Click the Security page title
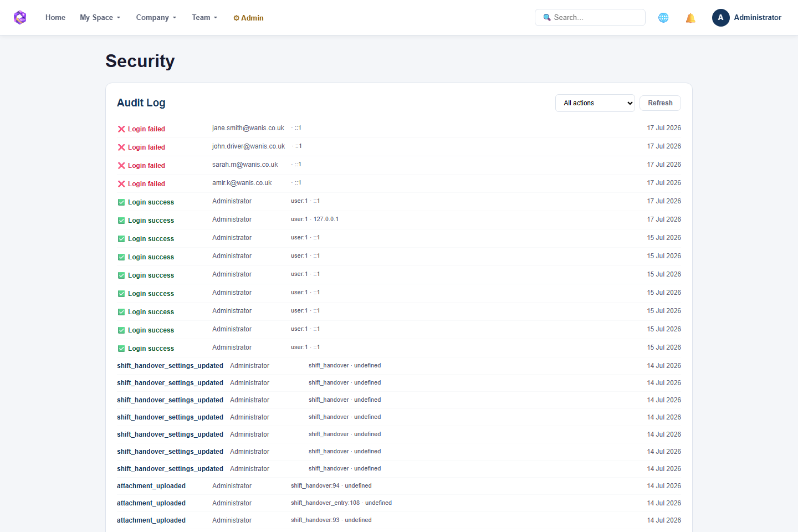This screenshot has width=798, height=532. tap(140, 61)
